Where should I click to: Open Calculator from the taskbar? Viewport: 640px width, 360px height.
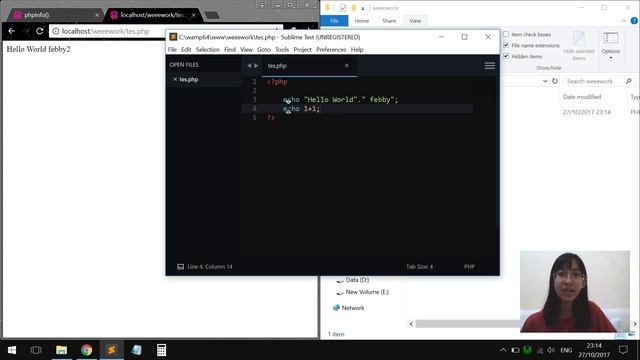click(161, 350)
